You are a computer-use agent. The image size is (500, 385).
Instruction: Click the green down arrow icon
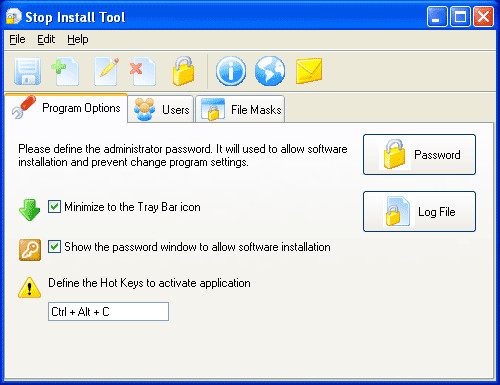pos(29,210)
